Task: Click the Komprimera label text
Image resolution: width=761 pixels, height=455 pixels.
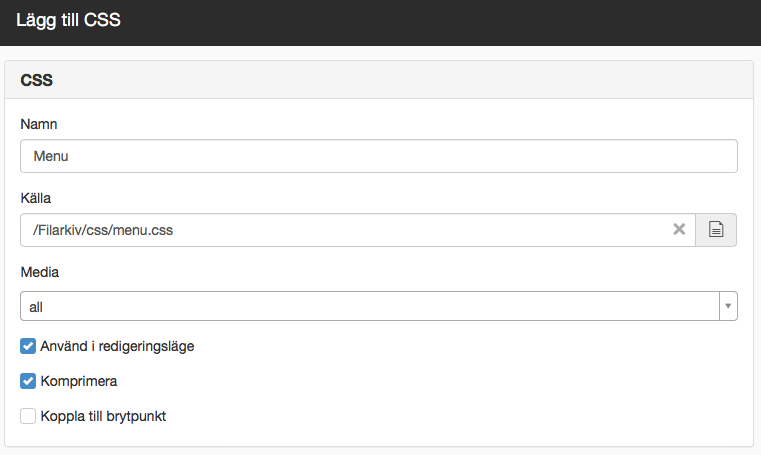Action: coord(79,381)
